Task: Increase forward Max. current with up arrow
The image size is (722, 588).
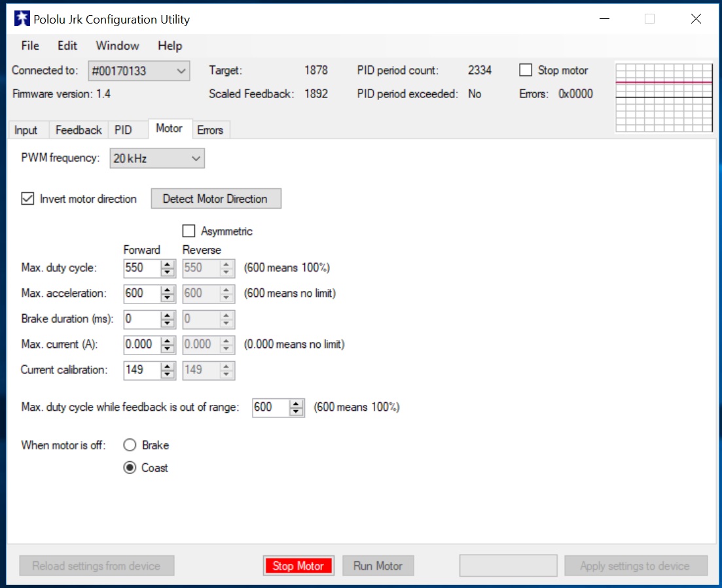Action: click(168, 341)
